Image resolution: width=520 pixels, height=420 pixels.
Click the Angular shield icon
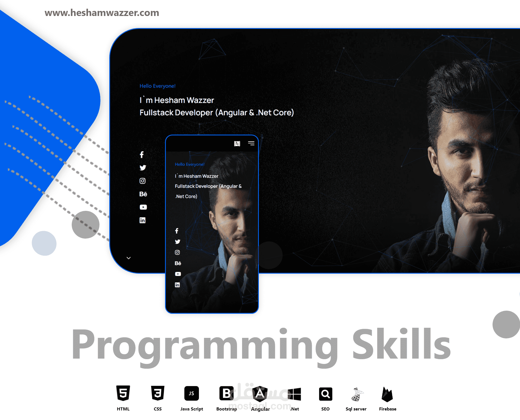coord(260,394)
